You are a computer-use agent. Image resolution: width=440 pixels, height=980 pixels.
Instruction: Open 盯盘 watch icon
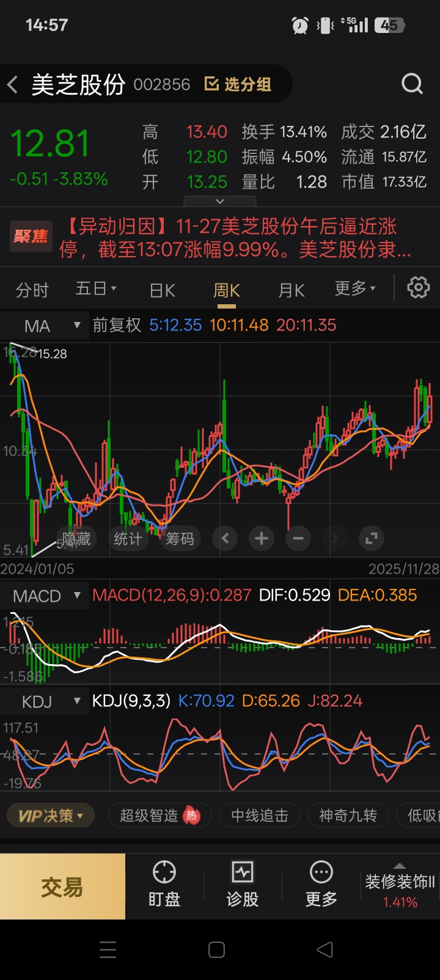[x=164, y=884]
